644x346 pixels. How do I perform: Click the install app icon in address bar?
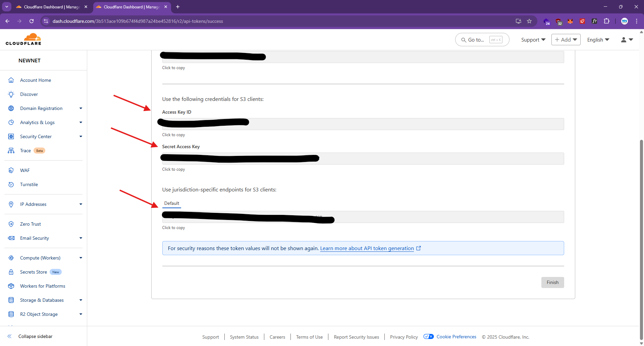pyautogui.click(x=519, y=21)
